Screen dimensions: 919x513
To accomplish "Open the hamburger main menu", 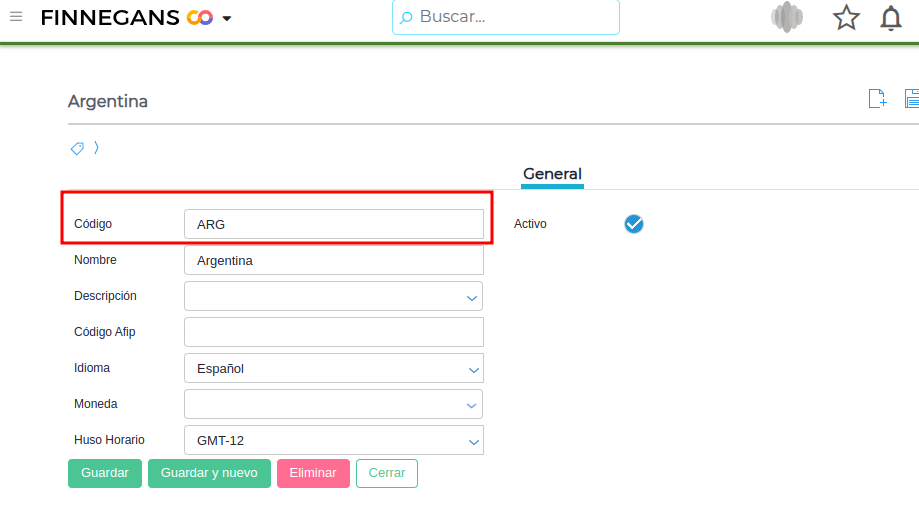I will (x=16, y=17).
